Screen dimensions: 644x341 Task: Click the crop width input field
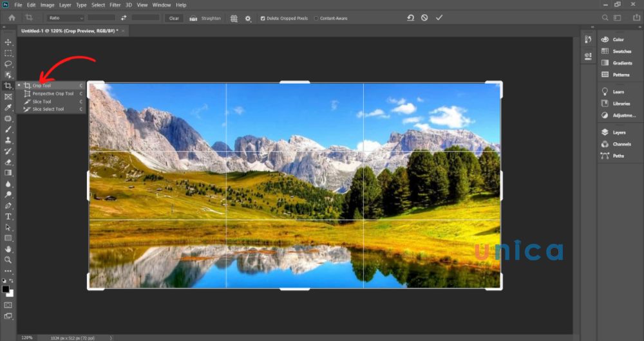click(102, 18)
